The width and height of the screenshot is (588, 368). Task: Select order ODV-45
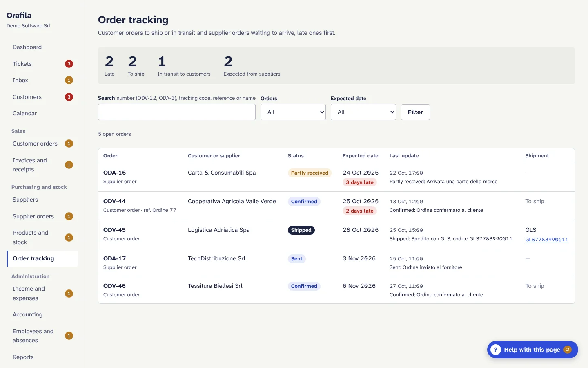click(114, 230)
